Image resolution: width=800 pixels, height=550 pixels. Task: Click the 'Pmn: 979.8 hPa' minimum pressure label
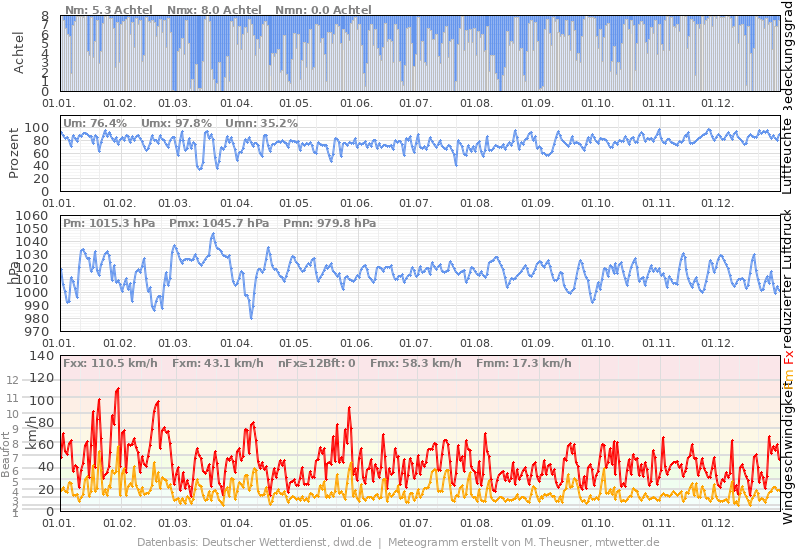[x=330, y=223]
